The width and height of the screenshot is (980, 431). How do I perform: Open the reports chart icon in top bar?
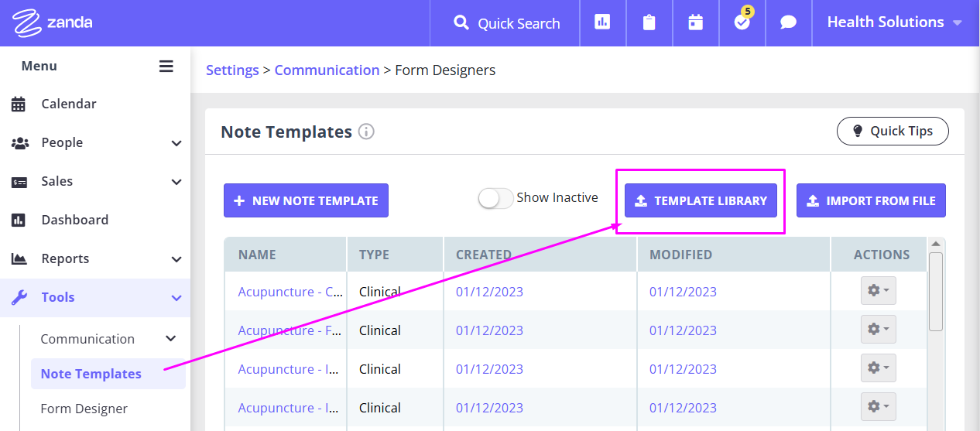click(602, 22)
